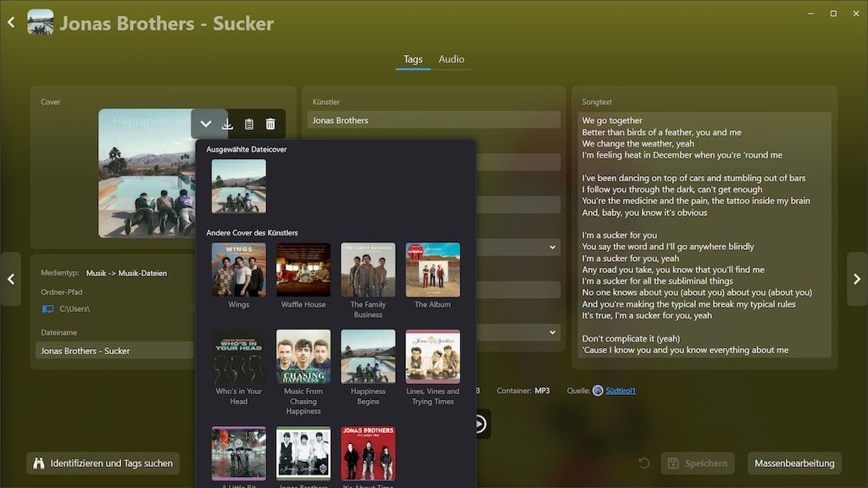Image resolution: width=868 pixels, height=488 pixels.
Task: Click Identifizieren und Tags suchen button
Action: click(x=103, y=463)
